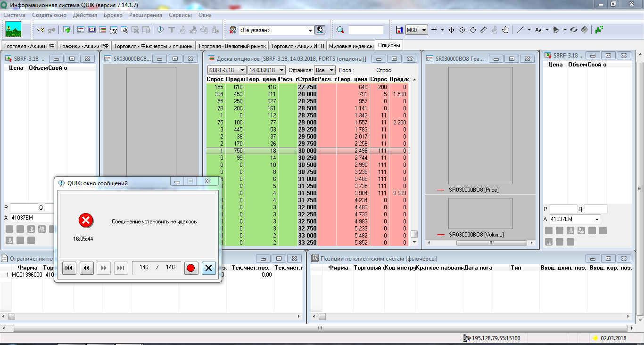The image size is (644, 345).
Task: Go to first message in message window
Action: [x=69, y=268]
